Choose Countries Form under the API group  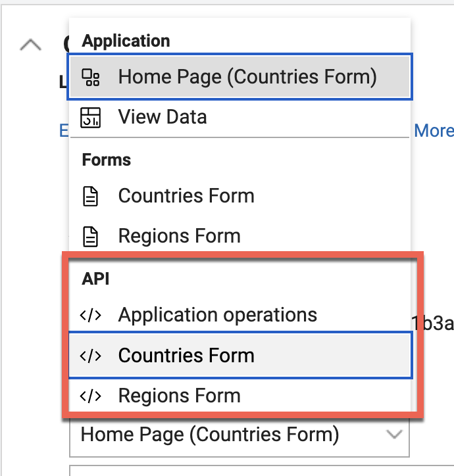[186, 356]
